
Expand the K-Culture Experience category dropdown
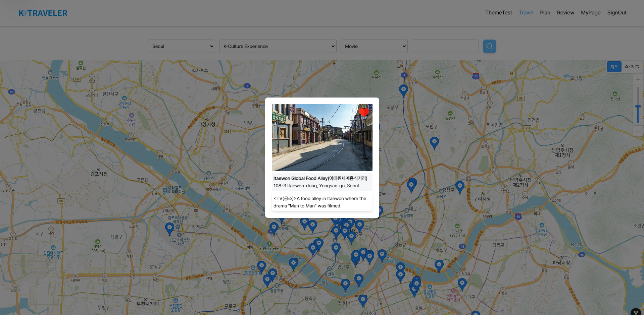click(278, 46)
